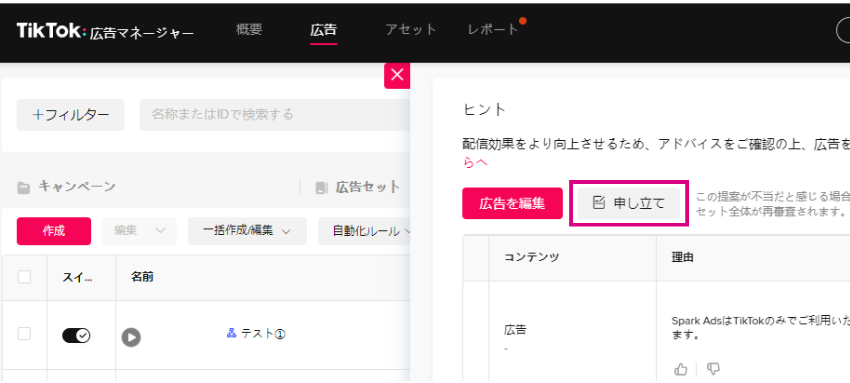Select the 広告 tab

click(x=324, y=29)
